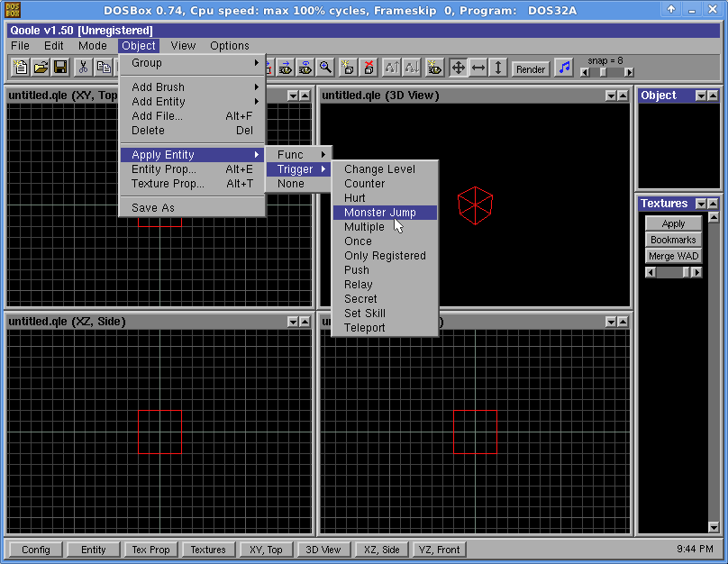Click the Cut scissors toolbar icon
Image resolution: width=728 pixels, height=564 pixels.
[x=84, y=68]
